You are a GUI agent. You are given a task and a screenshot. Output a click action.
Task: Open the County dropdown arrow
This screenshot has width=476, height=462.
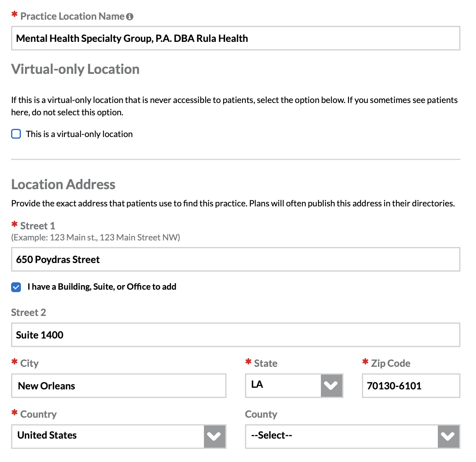point(448,437)
